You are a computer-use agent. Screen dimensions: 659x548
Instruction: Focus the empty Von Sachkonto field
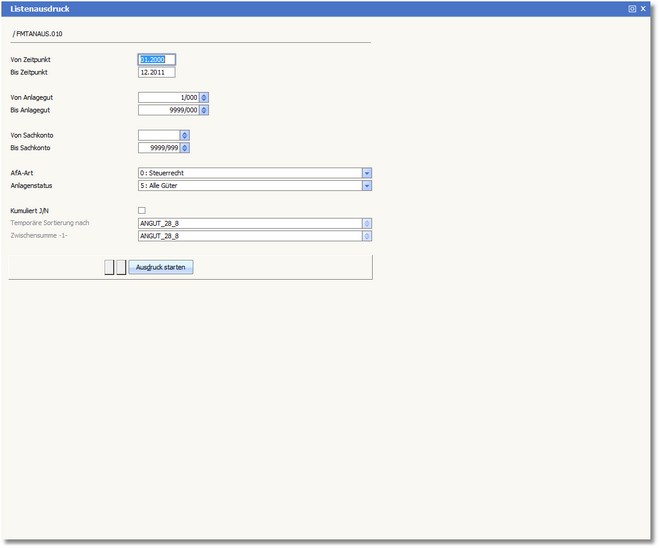tap(158, 135)
